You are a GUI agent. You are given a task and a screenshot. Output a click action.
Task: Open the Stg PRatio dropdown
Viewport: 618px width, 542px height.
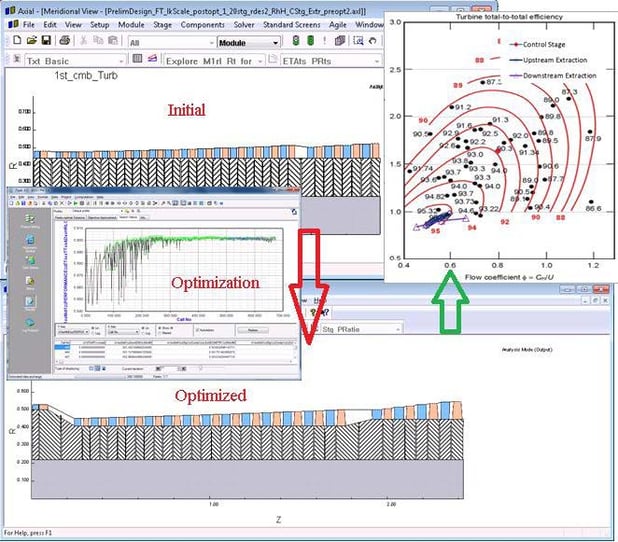click(x=398, y=328)
